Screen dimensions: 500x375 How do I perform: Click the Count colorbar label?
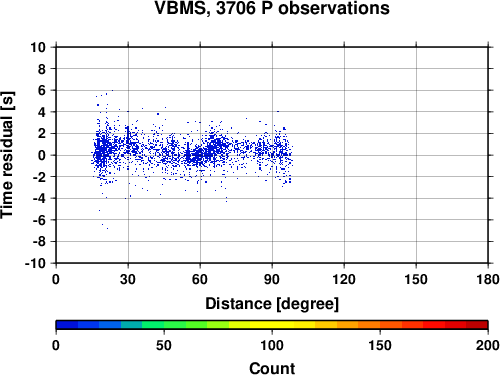tap(272, 368)
